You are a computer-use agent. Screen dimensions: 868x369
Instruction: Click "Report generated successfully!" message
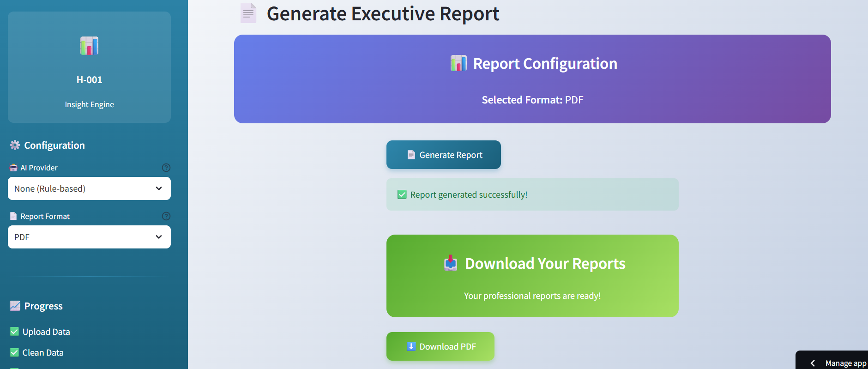click(469, 194)
